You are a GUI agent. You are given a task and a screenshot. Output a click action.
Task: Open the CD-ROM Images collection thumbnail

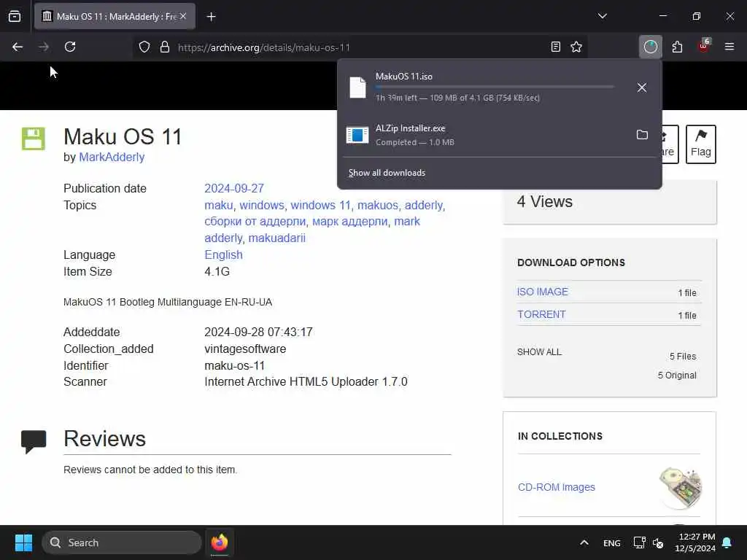[x=681, y=488]
